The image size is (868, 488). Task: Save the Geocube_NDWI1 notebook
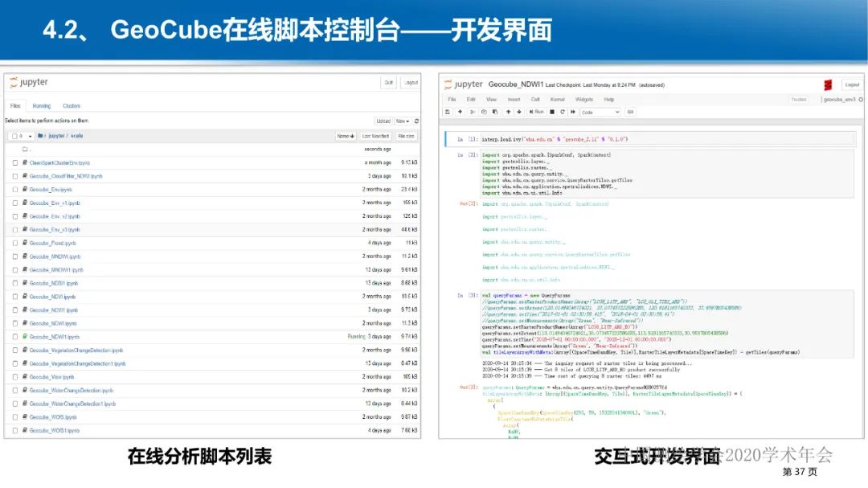(x=447, y=112)
